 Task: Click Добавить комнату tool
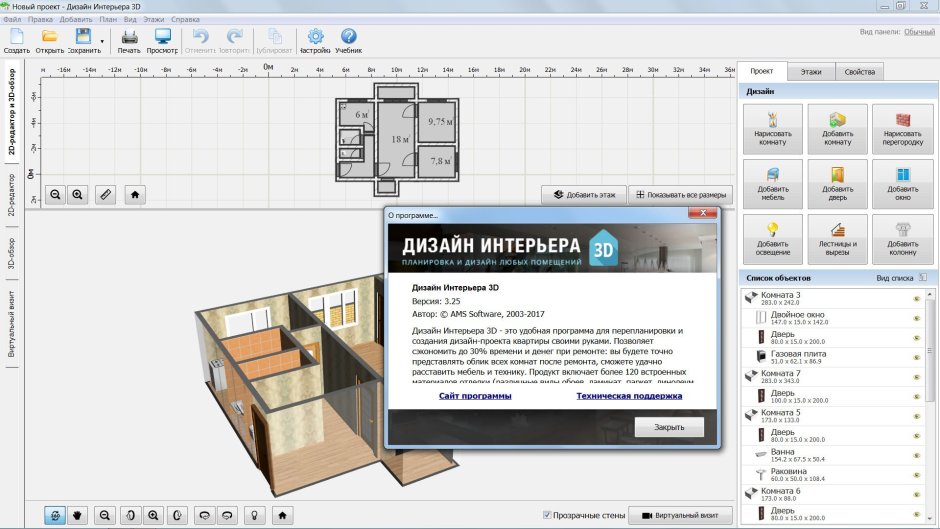tap(837, 130)
